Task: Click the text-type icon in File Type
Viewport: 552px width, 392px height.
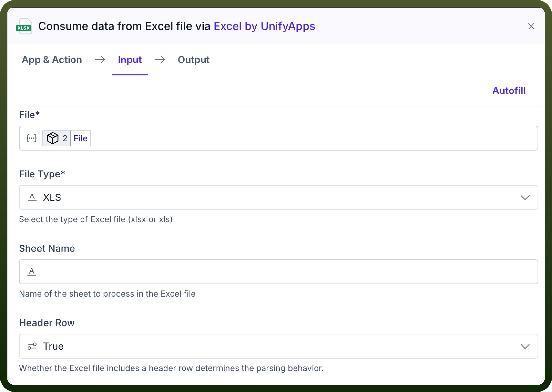Action: (x=32, y=197)
